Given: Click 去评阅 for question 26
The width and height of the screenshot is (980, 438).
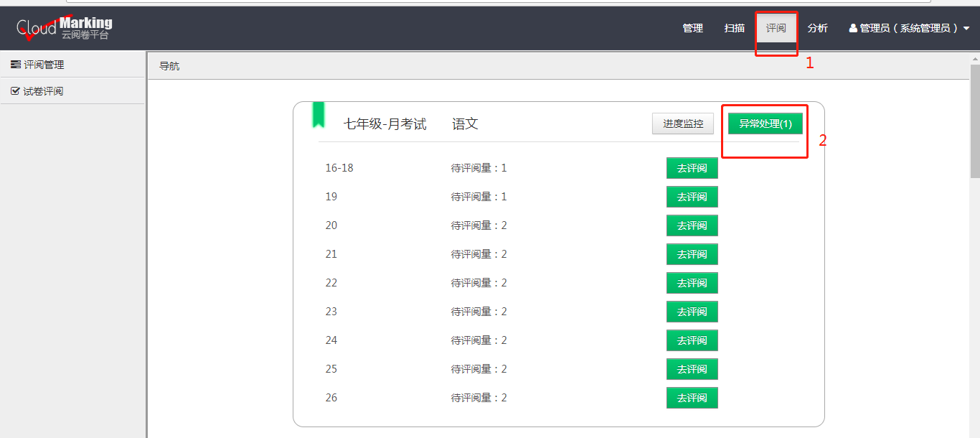Looking at the screenshot, I should point(692,398).
